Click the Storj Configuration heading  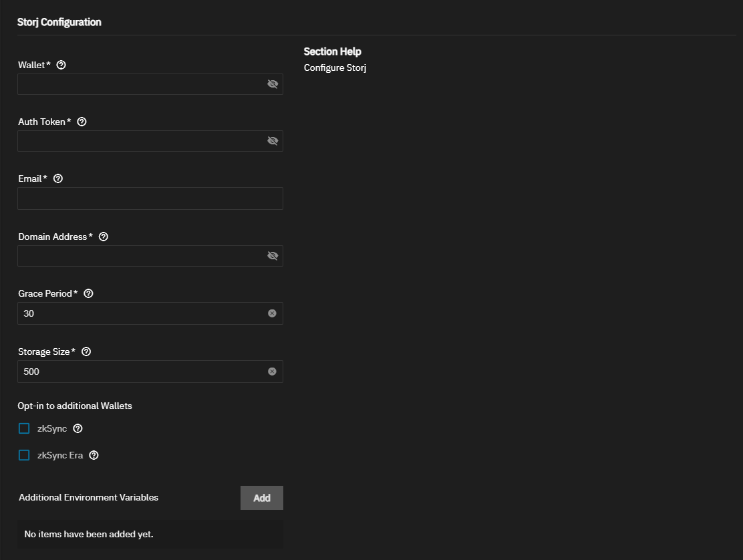(x=59, y=22)
